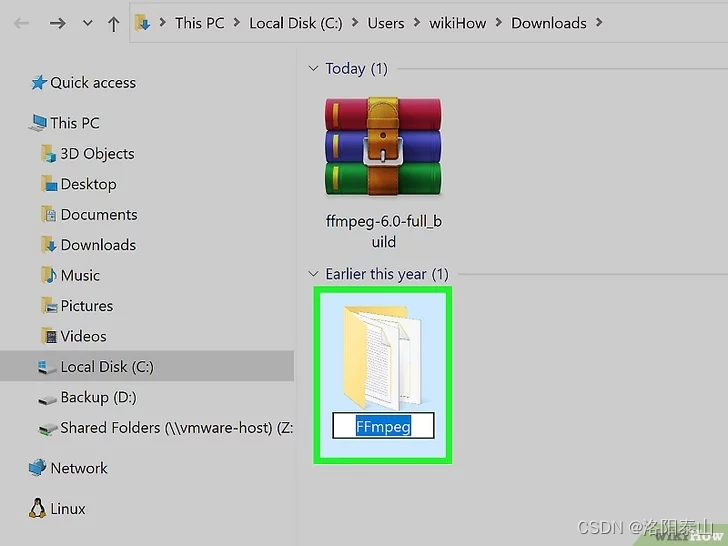Collapse the Earlier this year group
This screenshot has height=546, width=728.
click(313, 274)
